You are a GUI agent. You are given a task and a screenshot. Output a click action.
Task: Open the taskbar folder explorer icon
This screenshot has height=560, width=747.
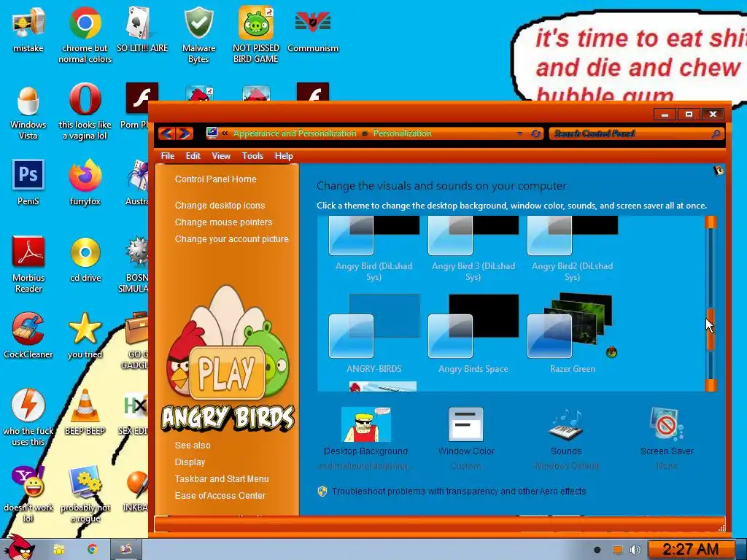tap(59, 550)
